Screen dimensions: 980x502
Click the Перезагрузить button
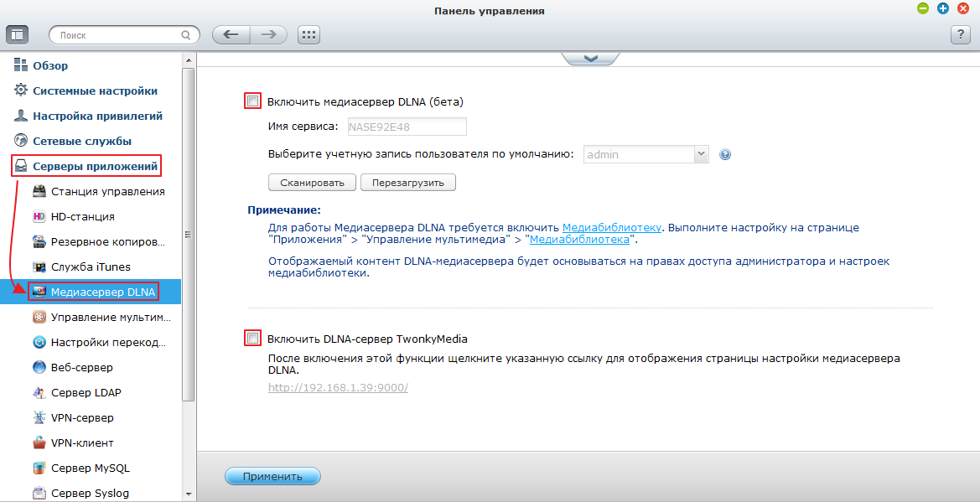point(408,183)
